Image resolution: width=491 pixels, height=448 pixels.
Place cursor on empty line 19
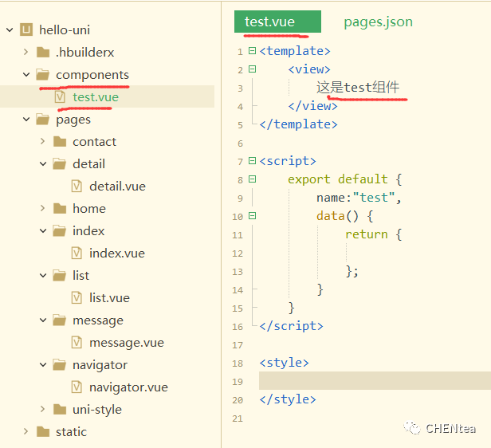click(x=367, y=381)
